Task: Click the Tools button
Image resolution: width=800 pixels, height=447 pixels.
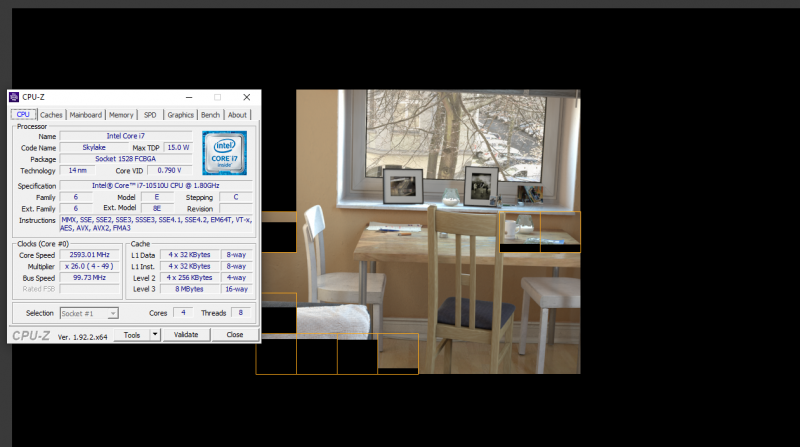Action: [x=132, y=335]
